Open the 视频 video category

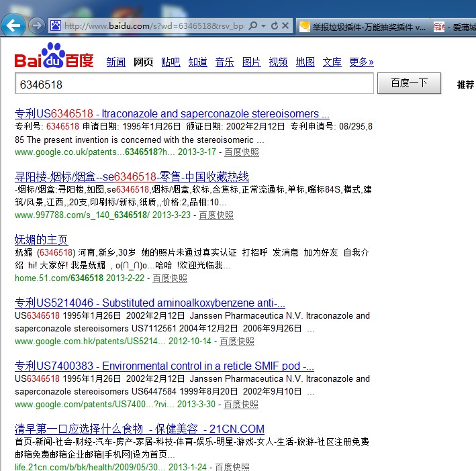pos(279,62)
